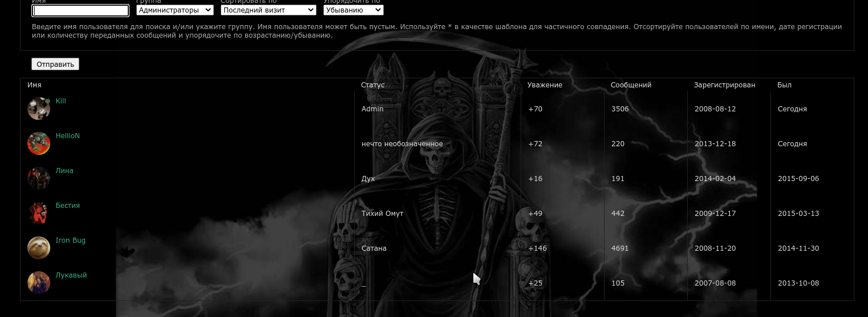The height and width of the screenshot is (317, 868).
Task: Open the Группа dropdown showing Администраторы
Action: click(175, 10)
